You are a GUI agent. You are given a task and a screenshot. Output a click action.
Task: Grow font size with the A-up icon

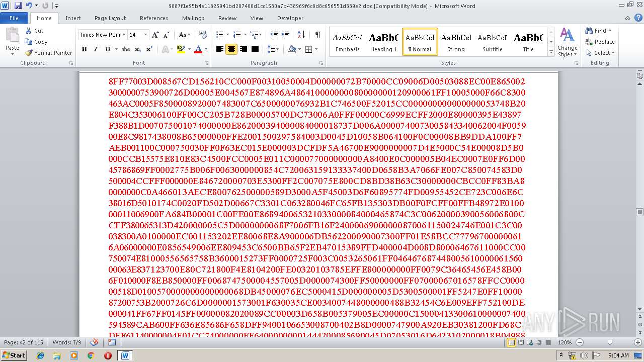[x=155, y=35]
